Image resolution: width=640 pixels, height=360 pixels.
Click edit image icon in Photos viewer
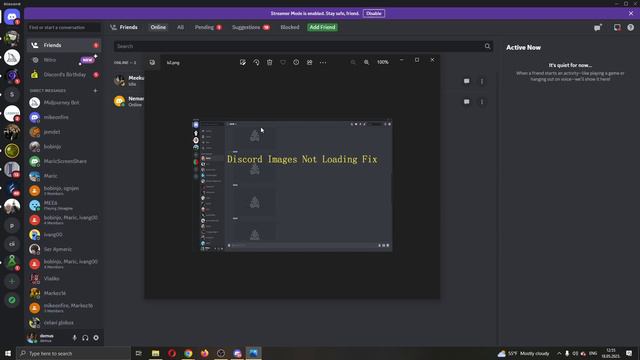243,62
